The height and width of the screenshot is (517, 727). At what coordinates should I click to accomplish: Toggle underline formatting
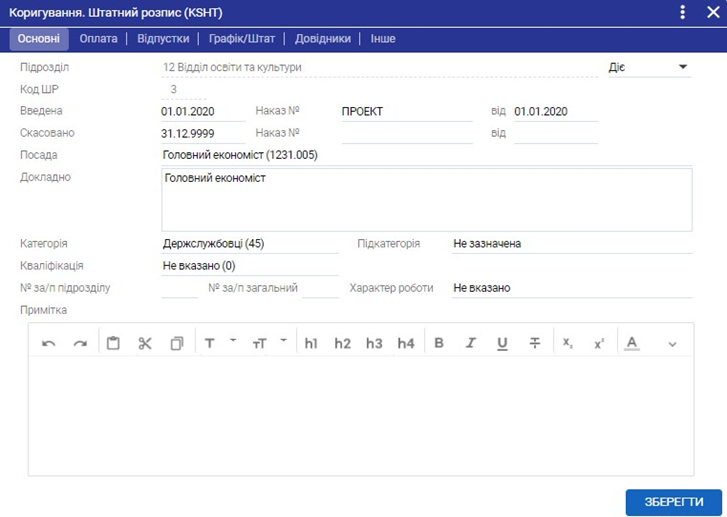(502, 343)
